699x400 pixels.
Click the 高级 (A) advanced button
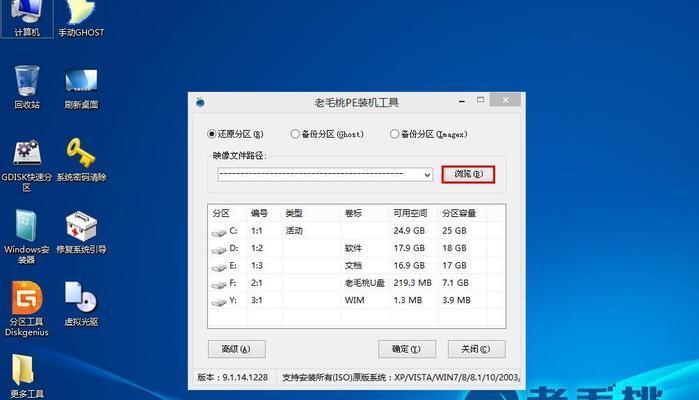[x=237, y=349]
